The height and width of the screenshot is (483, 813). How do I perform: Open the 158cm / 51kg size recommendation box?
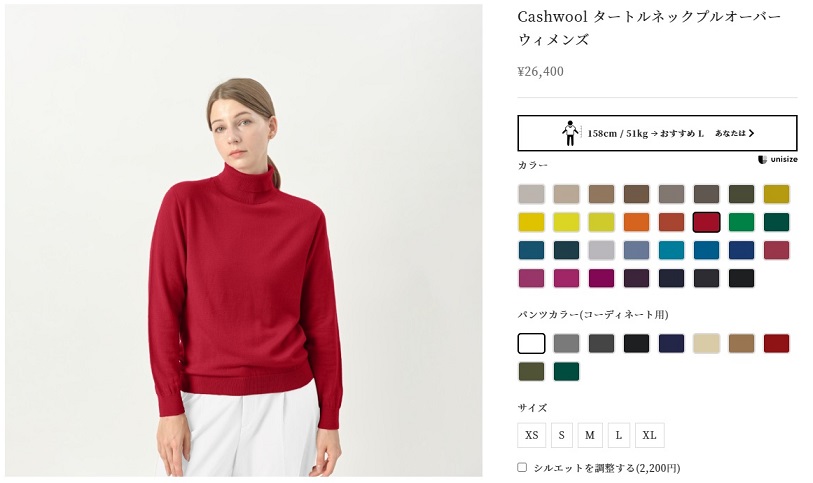pos(657,133)
